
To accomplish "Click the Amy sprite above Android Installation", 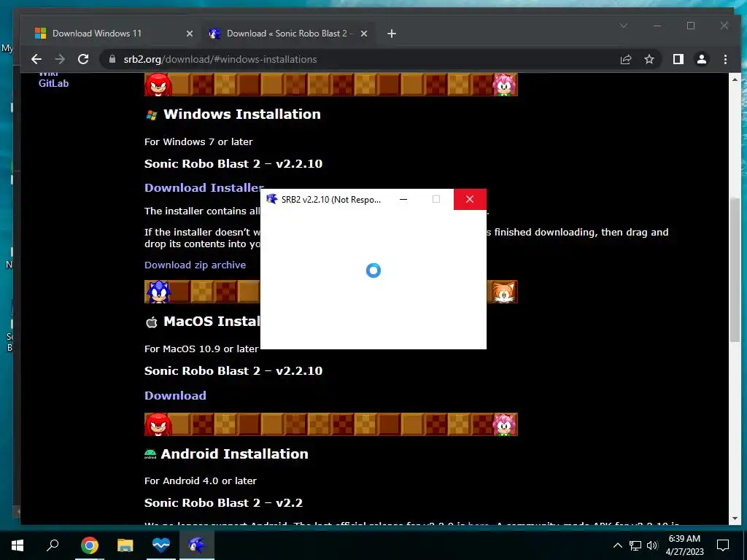I will tap(504, 424).
